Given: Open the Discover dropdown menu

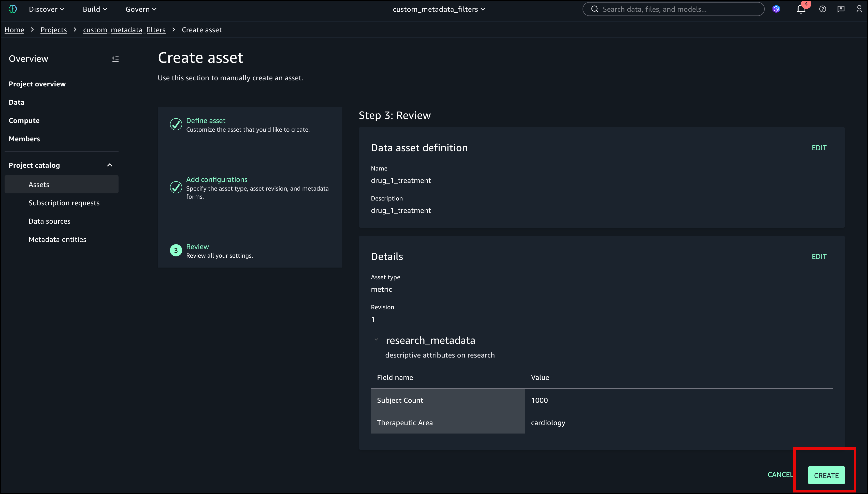Looking at the screenshot, I should point(47,9).
